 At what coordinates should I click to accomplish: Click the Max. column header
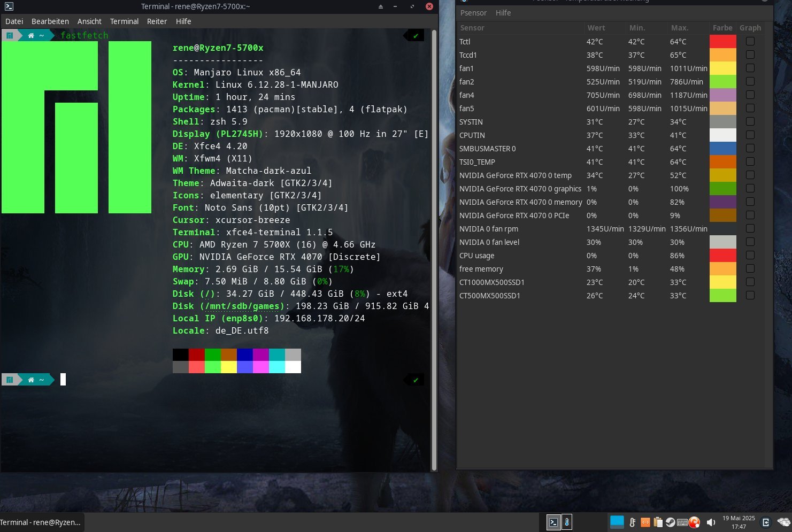pyautogui.click(x=688, y=28)
